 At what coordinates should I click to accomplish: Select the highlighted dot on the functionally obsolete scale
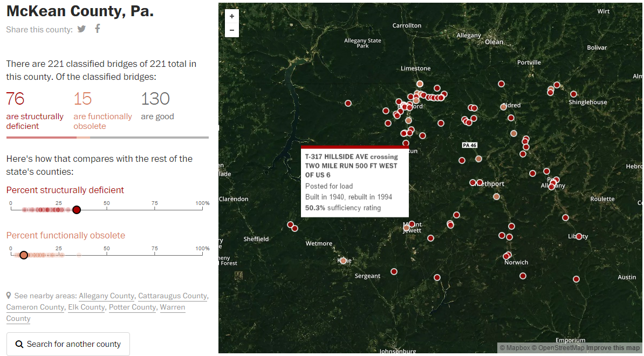point(23,255)
